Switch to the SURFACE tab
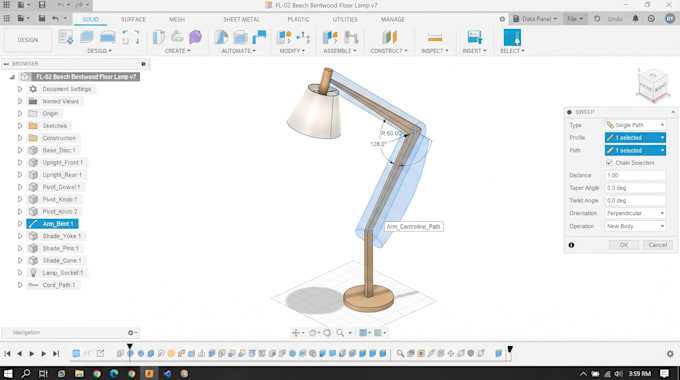Viewport: 680px width, 380px height. pos(134,20)
